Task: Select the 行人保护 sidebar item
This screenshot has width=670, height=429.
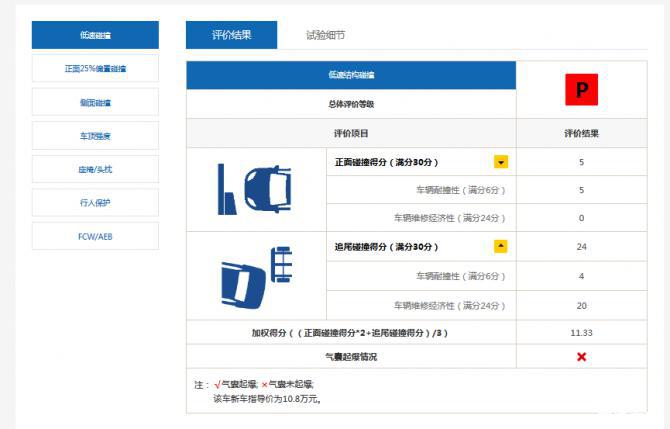Action: (95, 203)
